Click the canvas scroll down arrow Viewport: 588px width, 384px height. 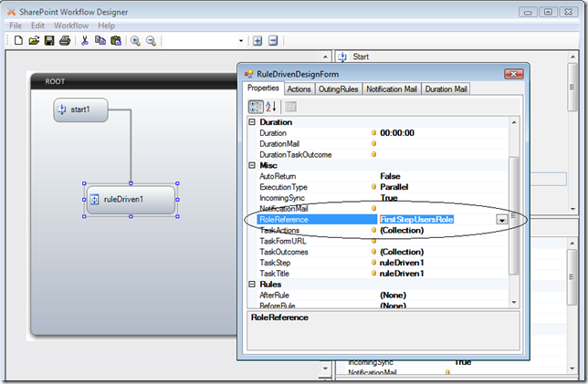click(325, 368)
